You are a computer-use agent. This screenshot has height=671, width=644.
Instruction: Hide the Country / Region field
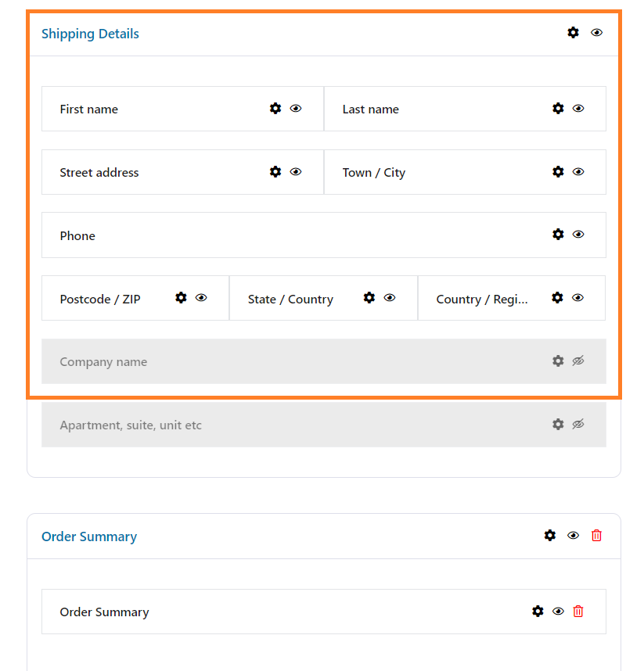tap(577, 297)
